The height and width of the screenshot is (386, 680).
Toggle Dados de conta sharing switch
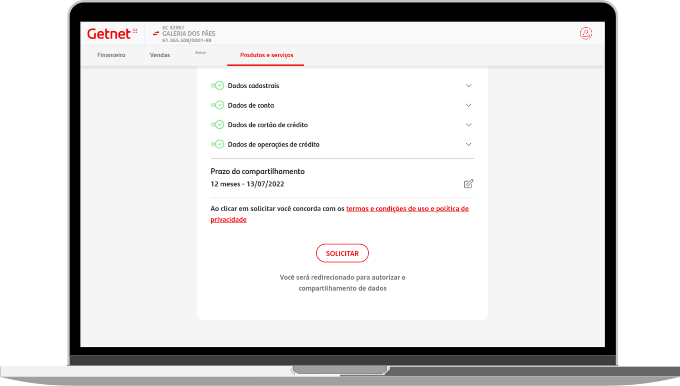[217, 105]
